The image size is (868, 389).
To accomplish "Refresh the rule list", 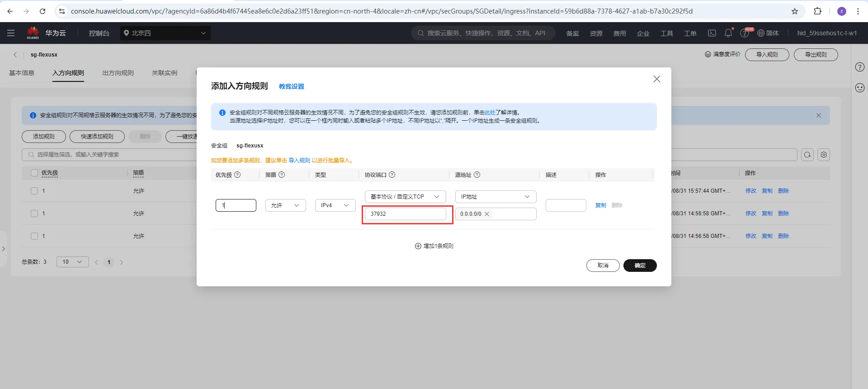I will pos(807,155).
